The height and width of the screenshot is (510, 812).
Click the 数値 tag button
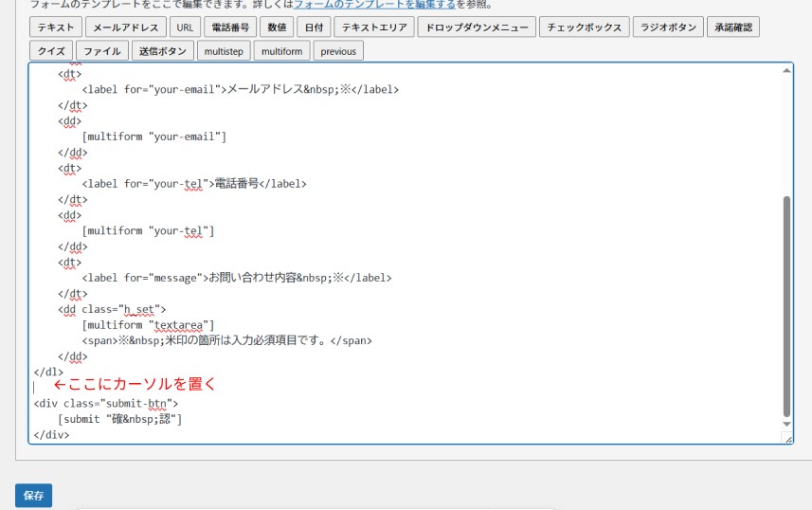(x=277, y=27)
